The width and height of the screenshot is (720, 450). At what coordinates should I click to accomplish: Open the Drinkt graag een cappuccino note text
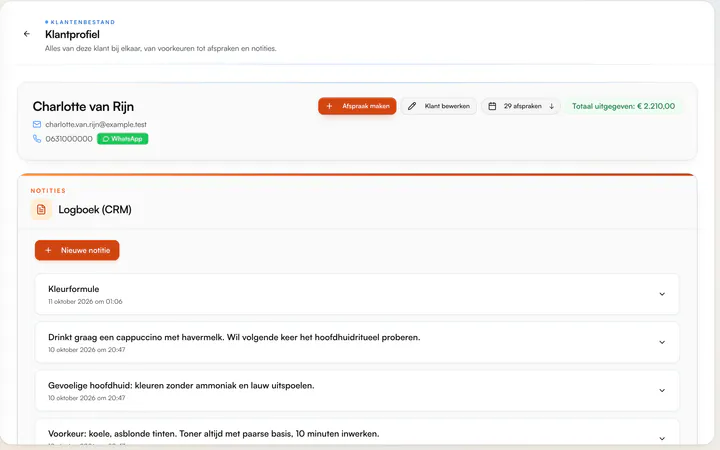click(x=234, y=337)
